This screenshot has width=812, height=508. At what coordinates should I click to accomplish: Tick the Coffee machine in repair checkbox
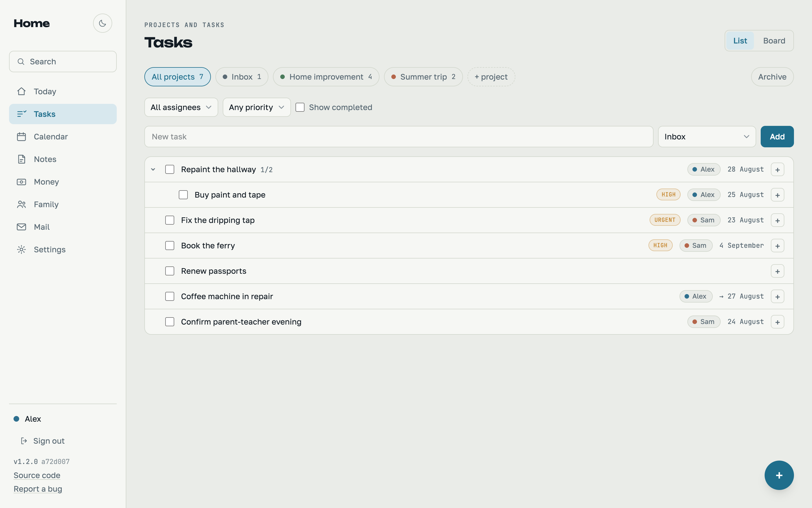coord(170,296)
